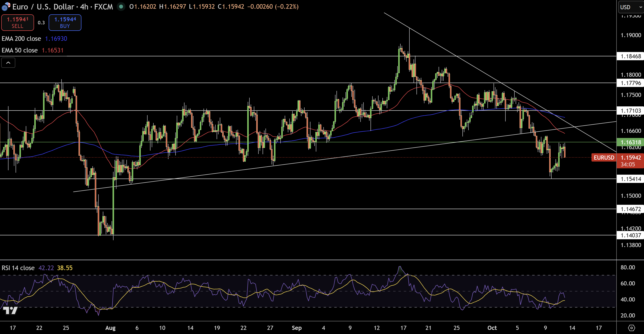This screenshot has height=334, width=644.
Task: Click the red EURUSD current price tag
Action: point(604,158)
